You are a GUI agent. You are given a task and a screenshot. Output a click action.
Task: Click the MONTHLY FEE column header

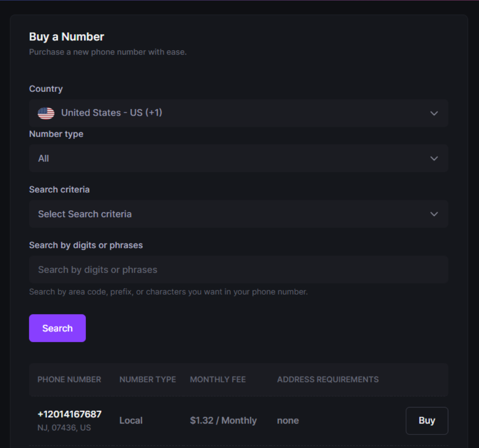point(217,380)
